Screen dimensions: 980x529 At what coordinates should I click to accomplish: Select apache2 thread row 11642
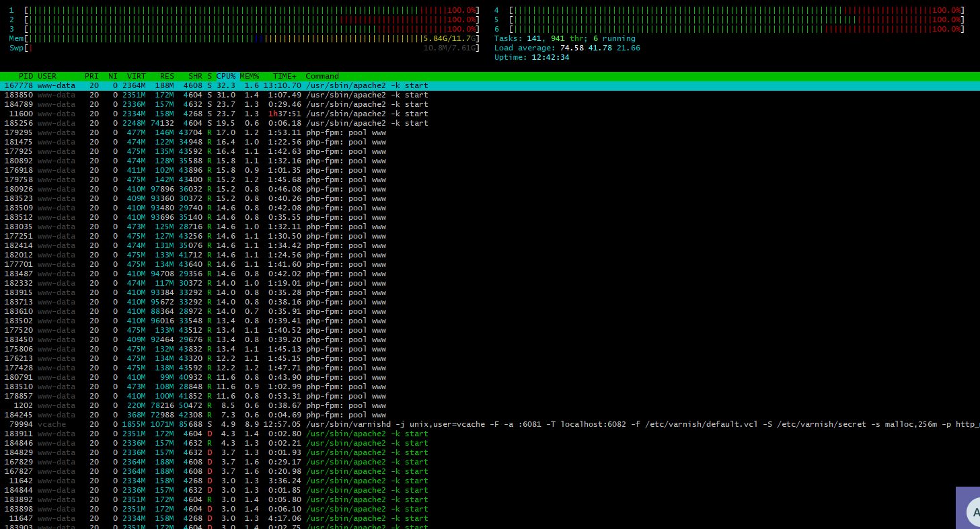tap(490, 481)
